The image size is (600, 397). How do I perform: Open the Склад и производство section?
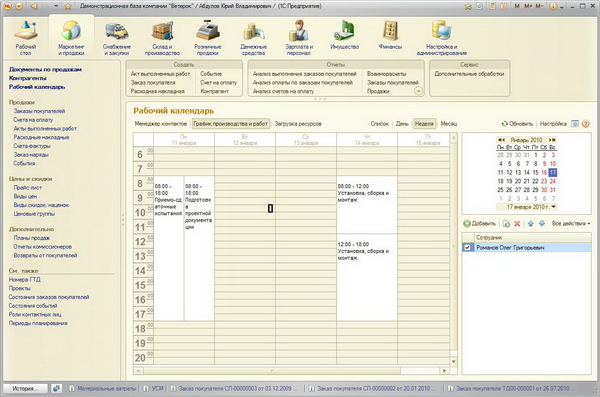point(162,38)
